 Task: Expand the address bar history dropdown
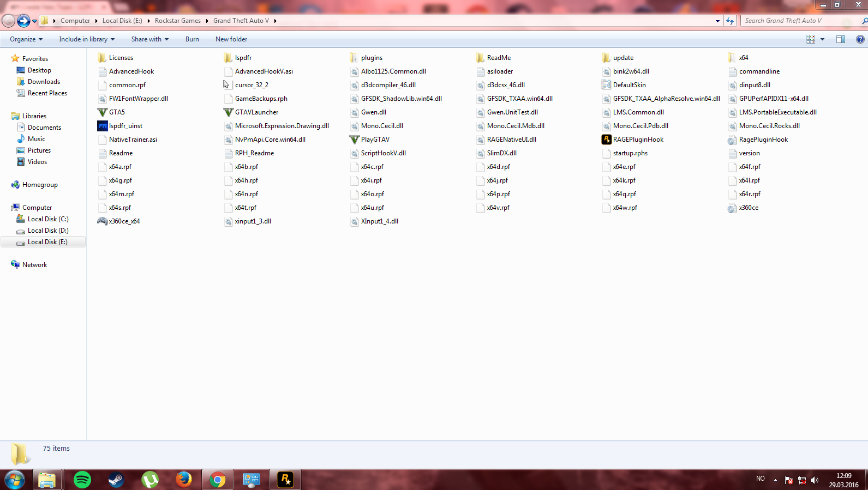[717, 21]
